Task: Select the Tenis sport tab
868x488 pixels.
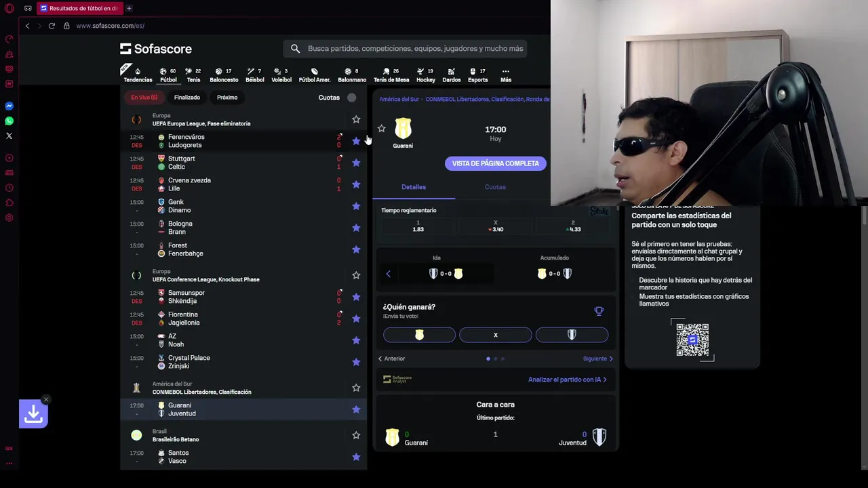Action: [x=193, y=75]
